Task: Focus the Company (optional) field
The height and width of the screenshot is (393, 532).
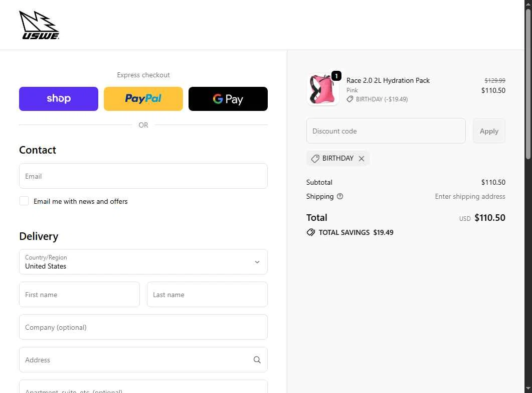Action: (x=143, y=327)
